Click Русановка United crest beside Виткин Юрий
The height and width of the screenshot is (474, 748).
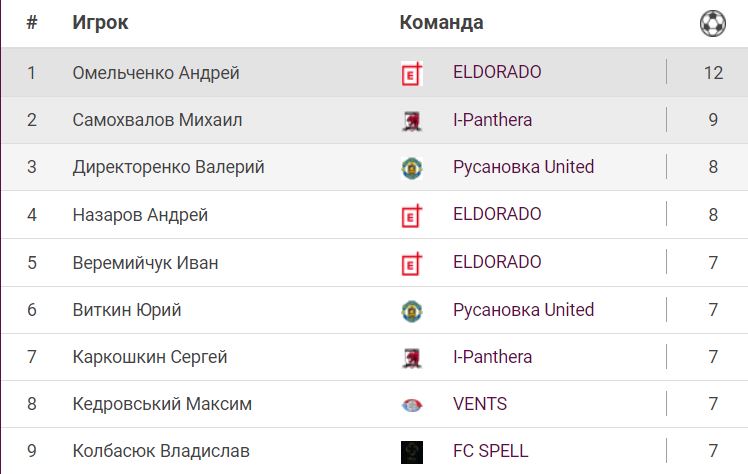(411, 311)
